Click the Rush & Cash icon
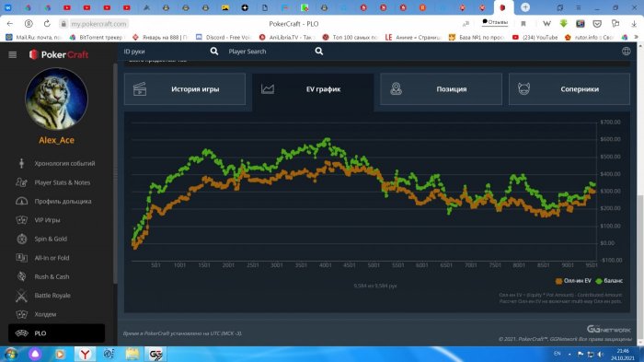Image resolution: width=644 pixels, height=362 pixels. 21,277
